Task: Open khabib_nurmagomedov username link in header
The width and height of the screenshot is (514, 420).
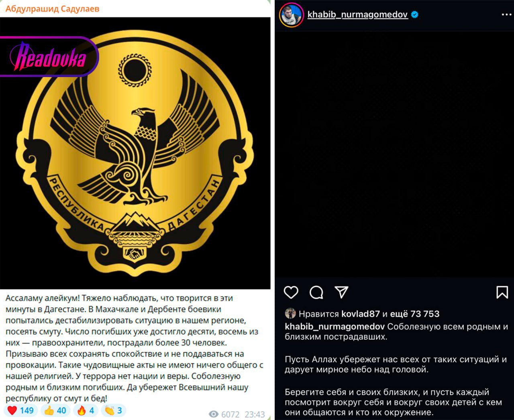Action: coord(357,15)
